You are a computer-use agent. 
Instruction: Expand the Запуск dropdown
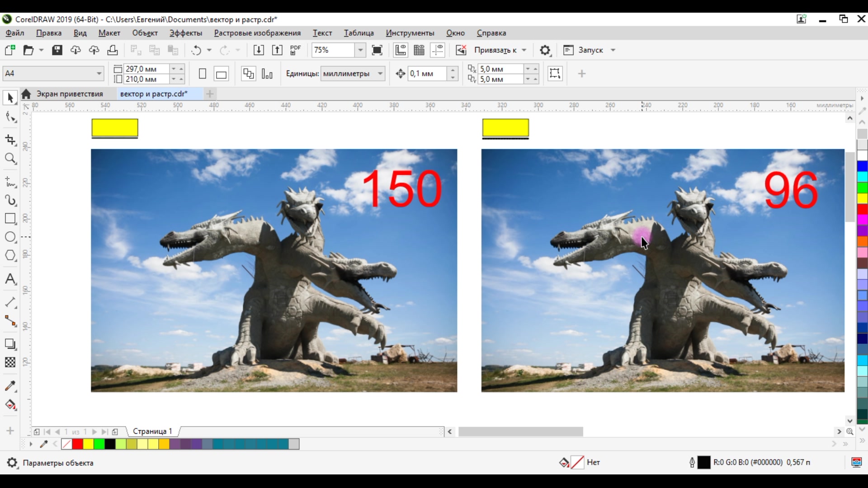(613, 50)
